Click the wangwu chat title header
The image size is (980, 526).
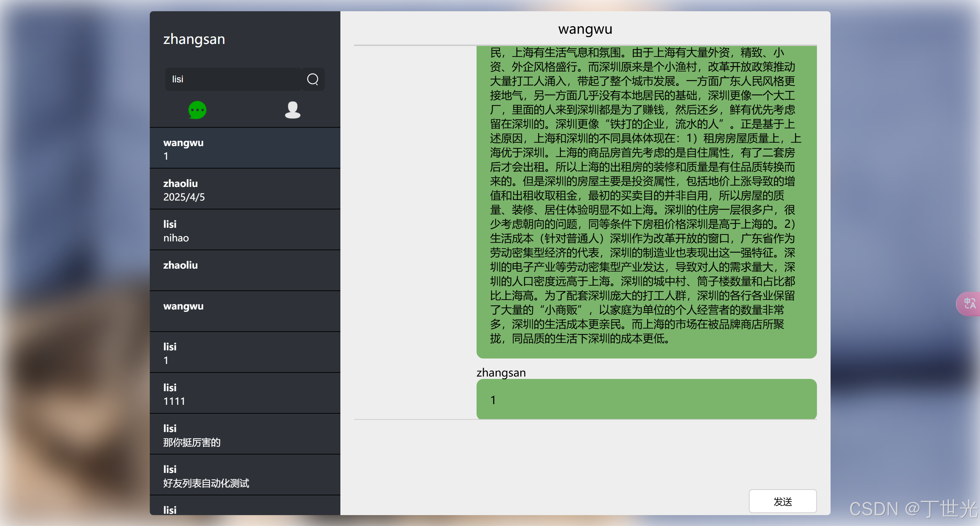tap(585, 29)
